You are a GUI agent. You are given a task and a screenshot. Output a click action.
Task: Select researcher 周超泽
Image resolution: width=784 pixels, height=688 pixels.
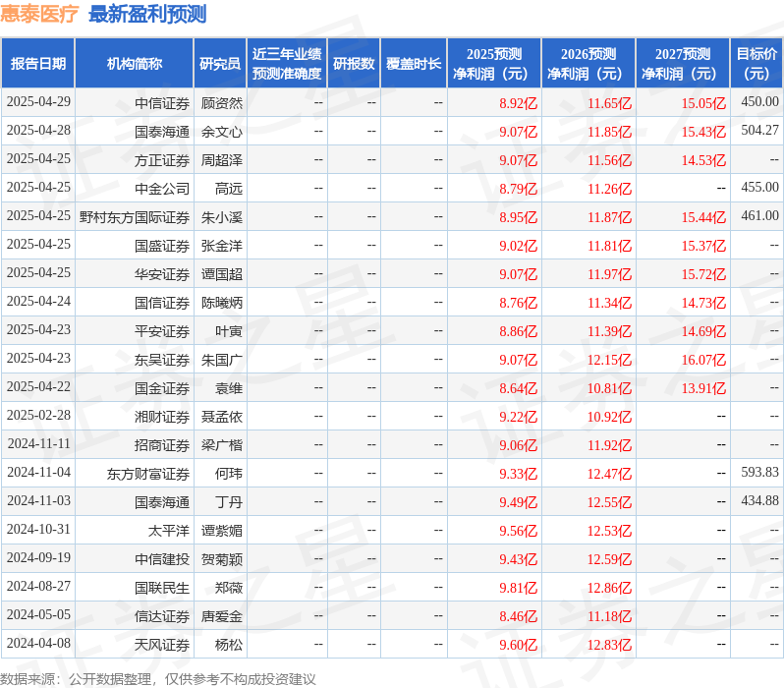[x=221, y=160]
